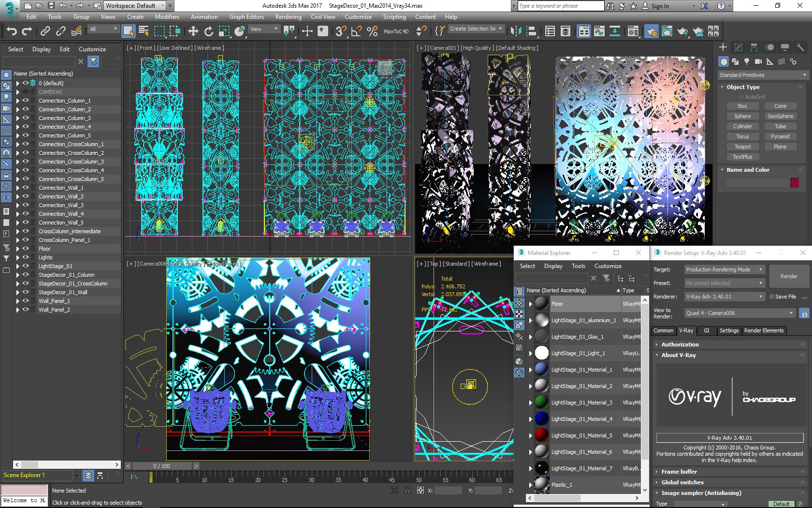Switch to the Cameras create category
The height and width of the screenshot is (508, 812).
(758, 61)
